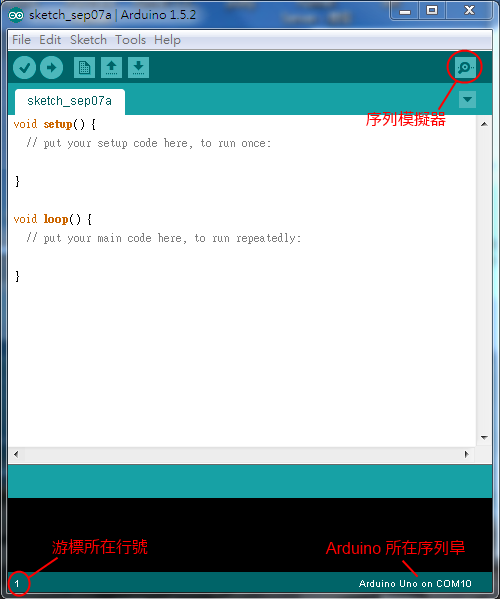Click the 'put your setup code here' comment
The height and width of the screenshot is (599, 500).
[x=149, y=143]
